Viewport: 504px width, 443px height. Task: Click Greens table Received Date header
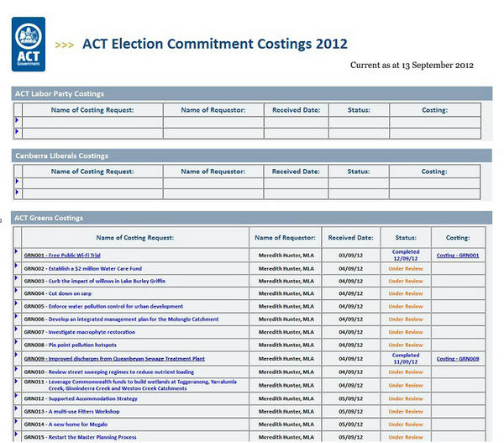[350, 238]
